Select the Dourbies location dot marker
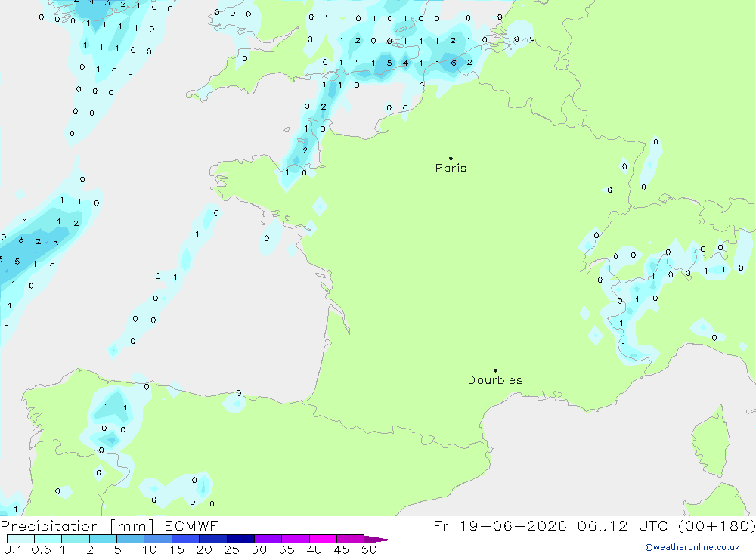Viewport: 756px width, 554px height. tap(495, 370)
